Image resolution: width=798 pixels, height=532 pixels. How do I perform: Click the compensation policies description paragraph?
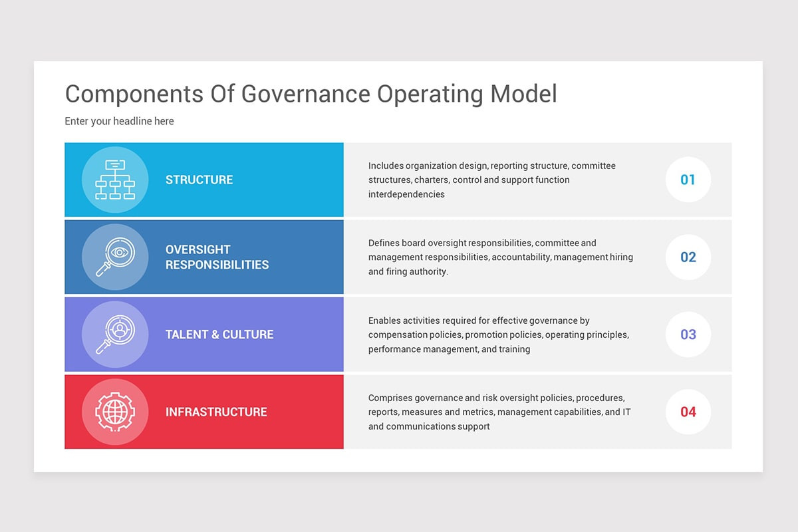498,334
